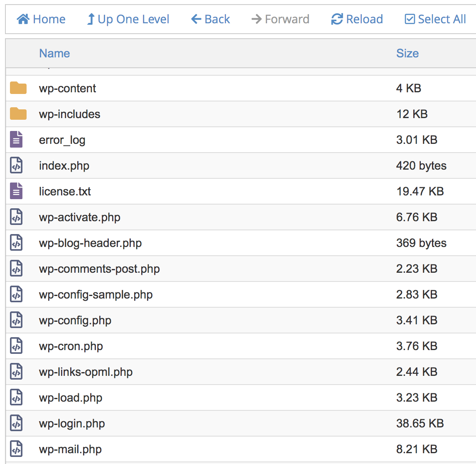Click the wp-activate.php code file icon
476x464 pixels.
tap(16, 217)
